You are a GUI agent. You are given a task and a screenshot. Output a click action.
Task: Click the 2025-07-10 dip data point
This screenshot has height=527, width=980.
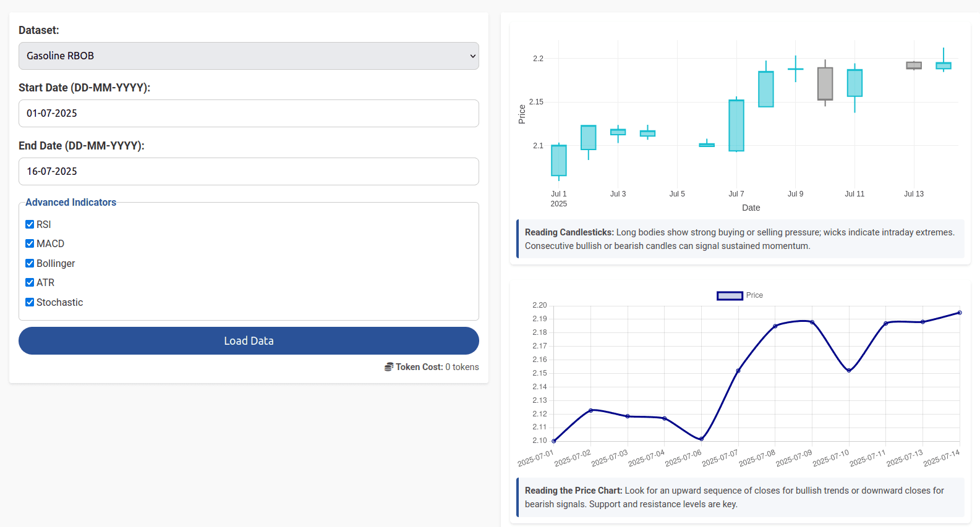click(849, 370)
